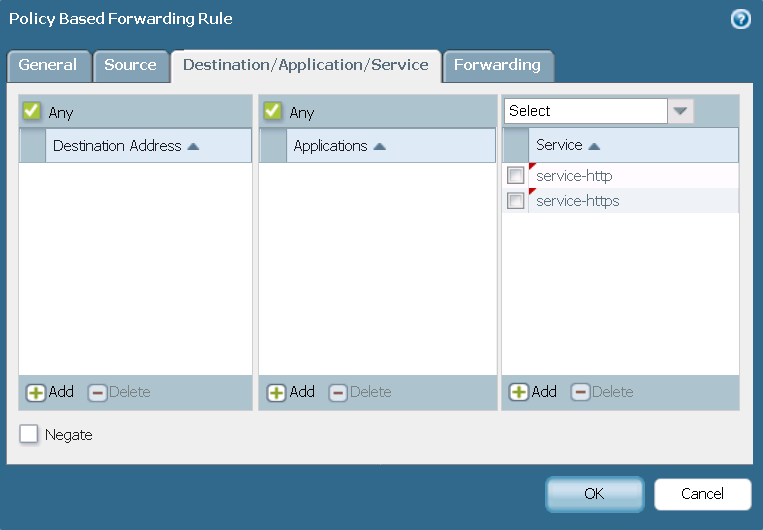Switch to the Forwarding tab
The image size is (763, 530).
(497, 65)
